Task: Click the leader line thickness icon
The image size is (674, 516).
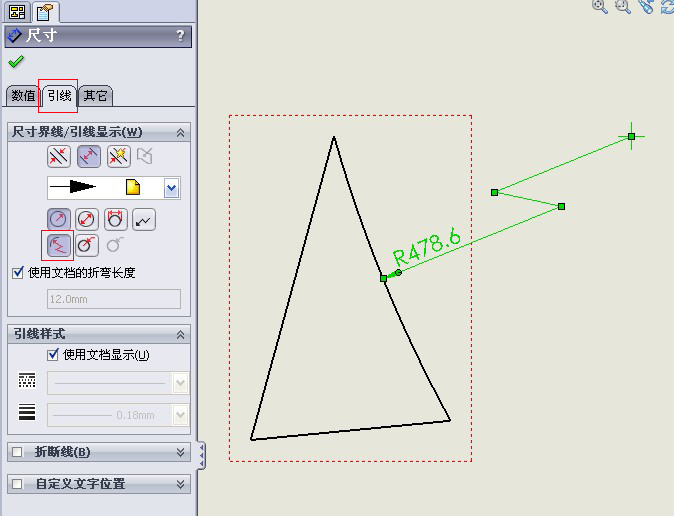Action: pyautogui.click(x=27, y=412)
